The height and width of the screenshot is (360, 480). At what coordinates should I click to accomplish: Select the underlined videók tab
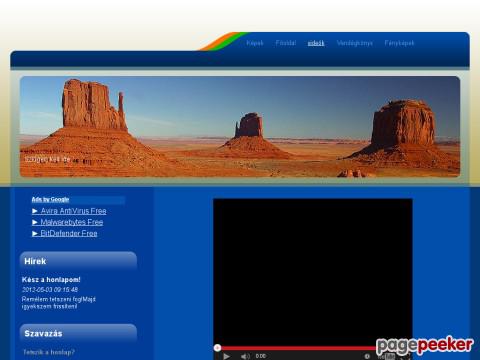pos(316,43)
